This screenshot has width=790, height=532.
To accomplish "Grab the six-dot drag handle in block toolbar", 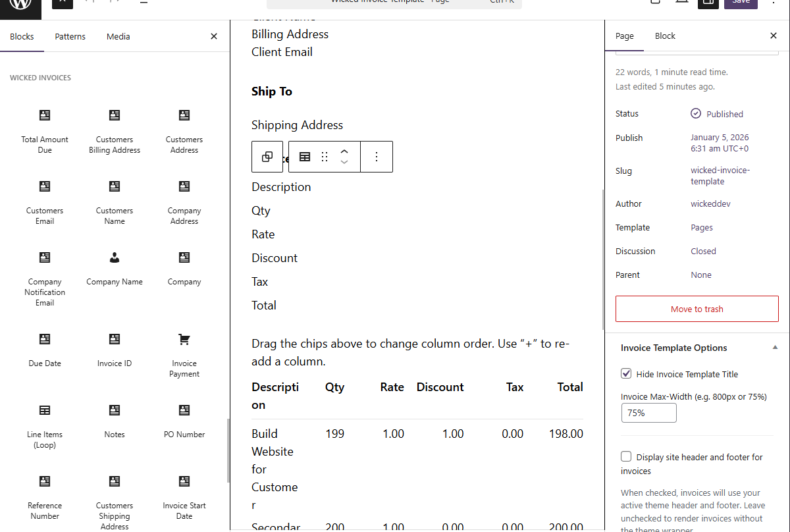I will click(x=324, y=157).
